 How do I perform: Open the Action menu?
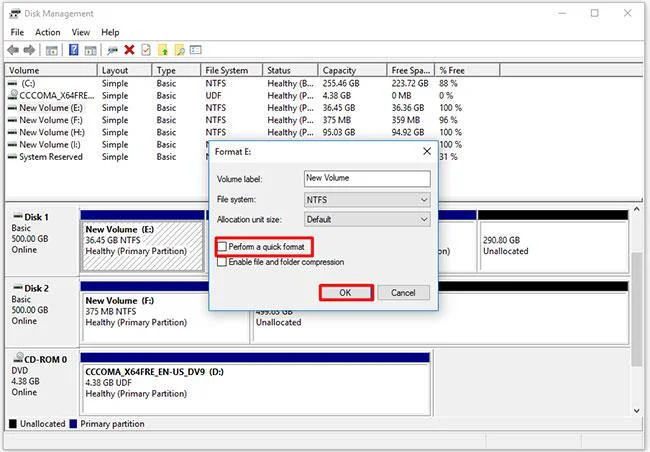48,32
